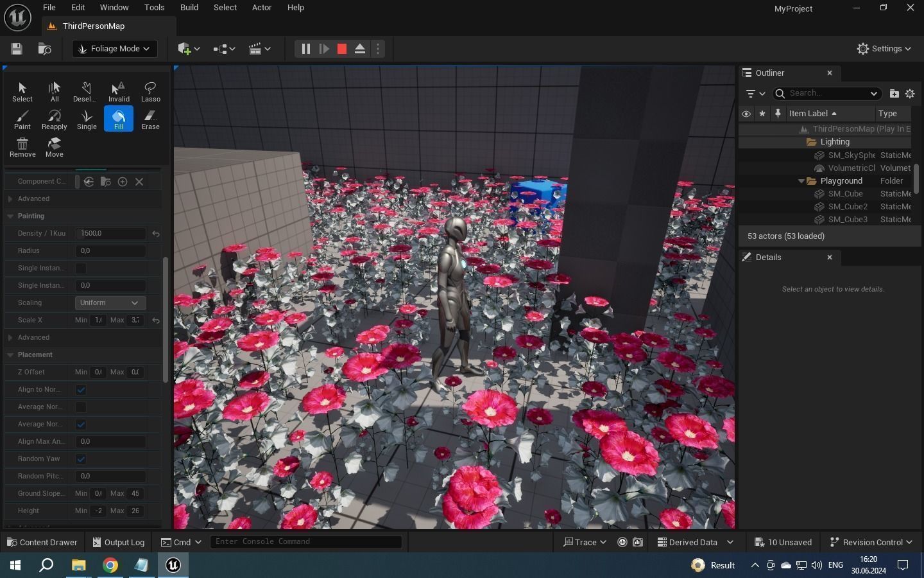Collapse the Placement section

pos(10,355)
